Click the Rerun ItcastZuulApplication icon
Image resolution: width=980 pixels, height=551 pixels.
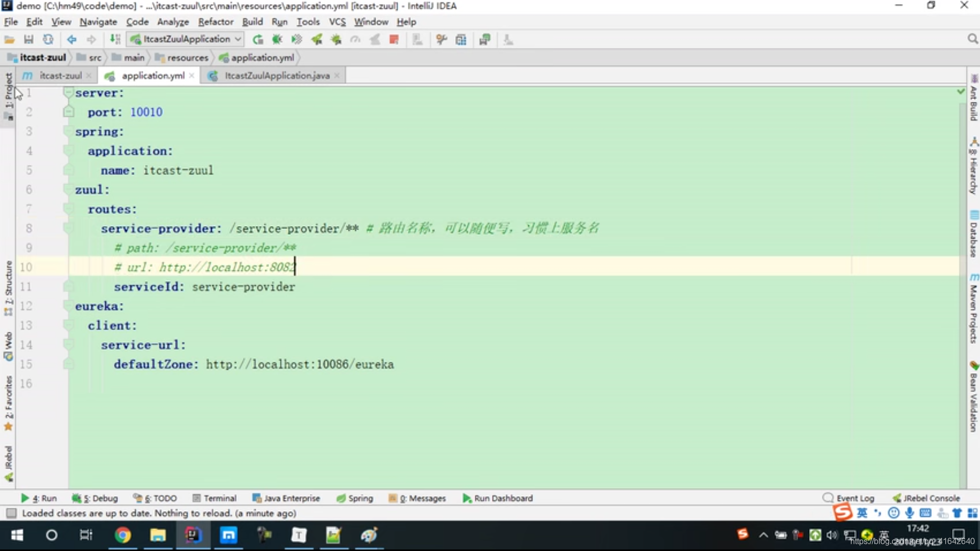[258, 39]
